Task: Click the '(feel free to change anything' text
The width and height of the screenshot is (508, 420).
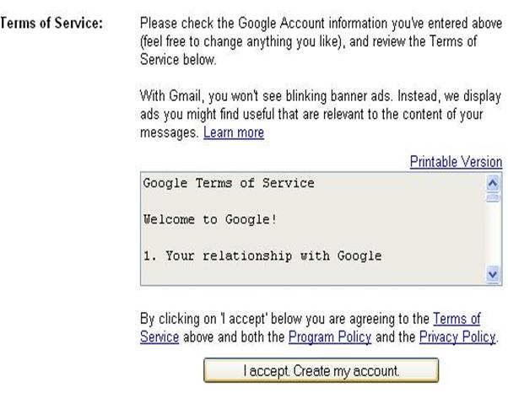Action: click(253, 41)
